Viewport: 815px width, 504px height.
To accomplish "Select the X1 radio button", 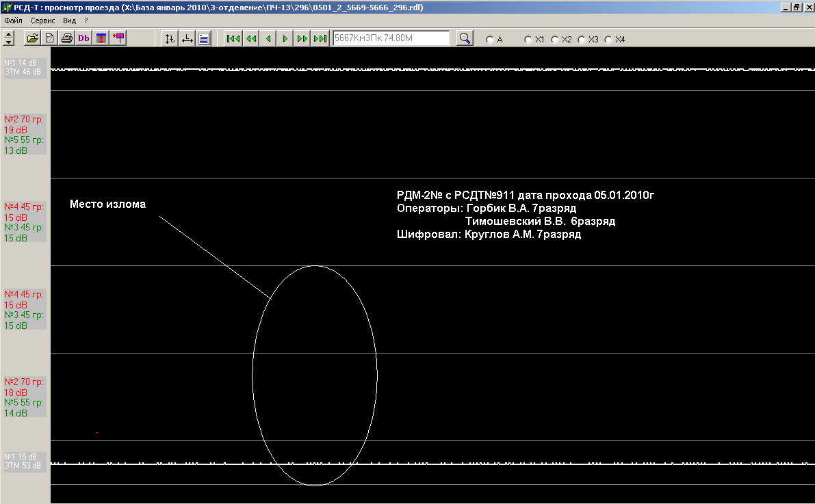I will pyautogui.click(x=528, y=40).
